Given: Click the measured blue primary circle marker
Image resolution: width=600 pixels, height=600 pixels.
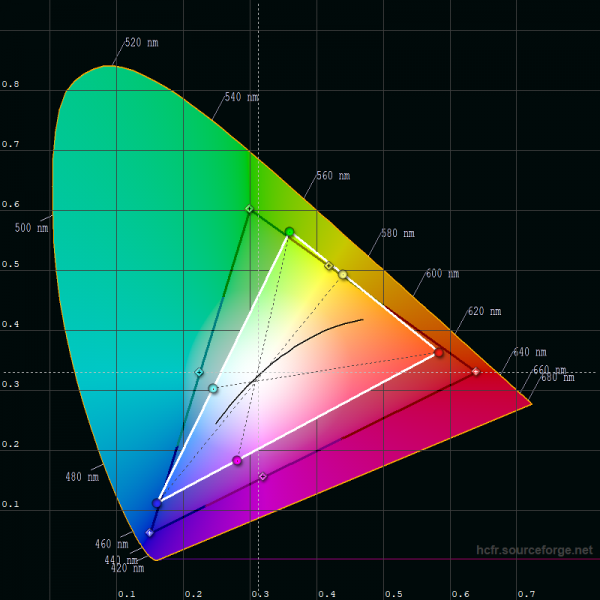Looking at the screenshot, I should (x=157, y=503).
